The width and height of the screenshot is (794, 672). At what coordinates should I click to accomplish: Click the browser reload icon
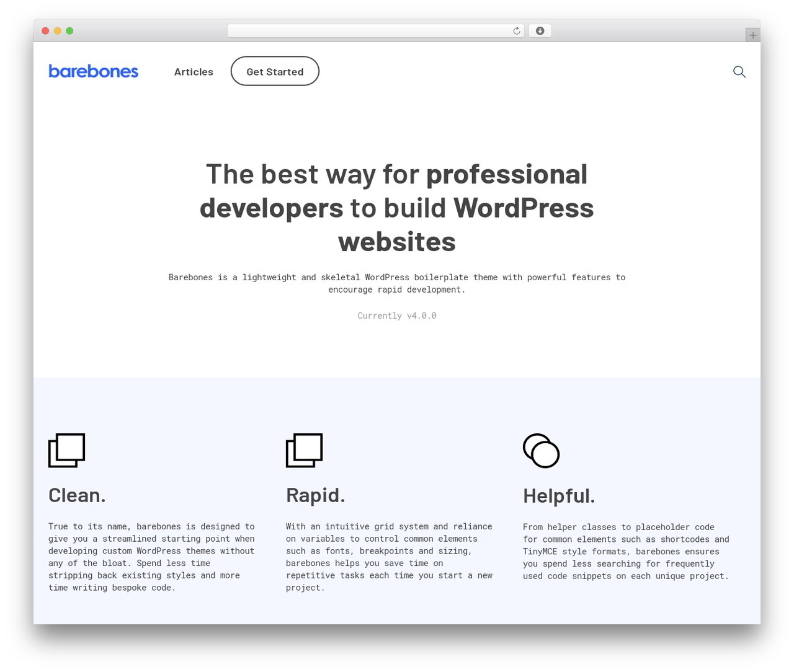(x=516, y=31)
